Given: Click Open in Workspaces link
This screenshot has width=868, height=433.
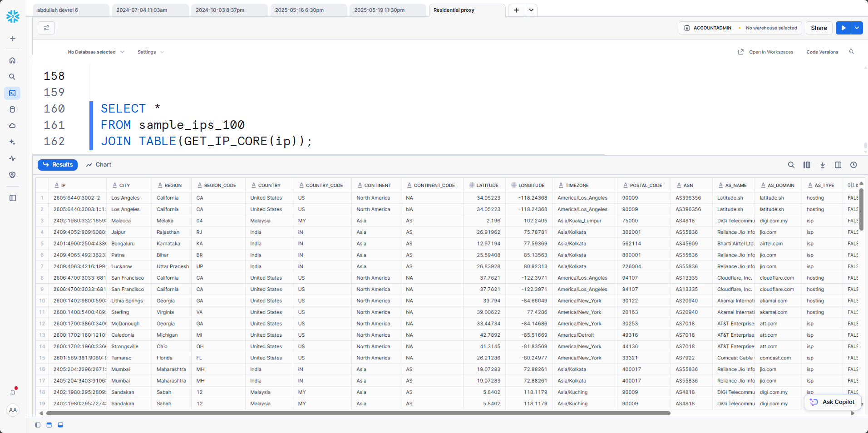Looking at the screenshot, I should tap(766, 52).
